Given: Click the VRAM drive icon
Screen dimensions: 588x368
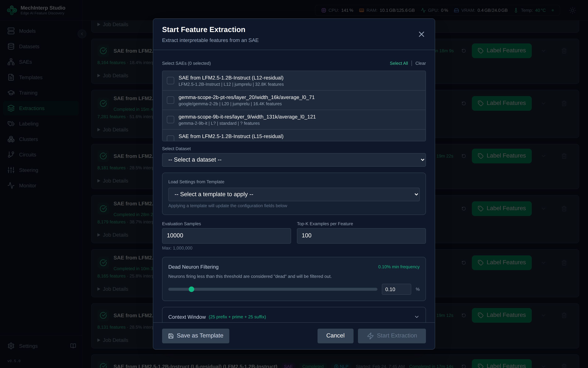Looking at the screenshot, I should coord(456,10).
